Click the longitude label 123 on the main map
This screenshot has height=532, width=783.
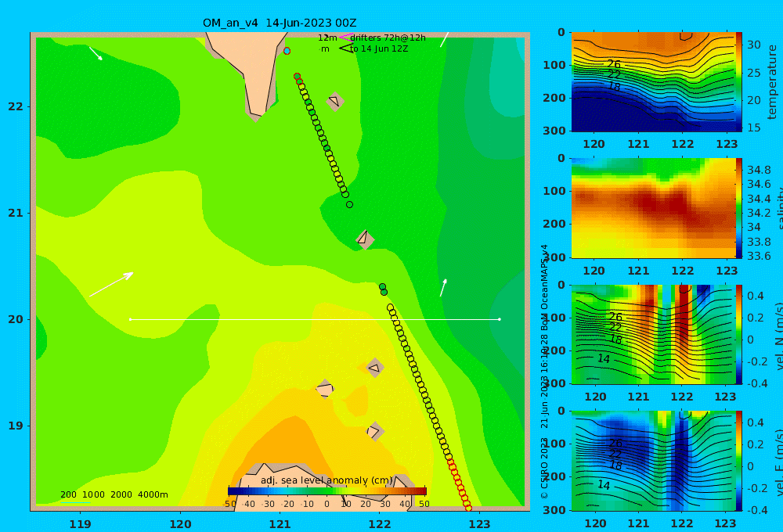pyautogui.click(x=480, y=524)
